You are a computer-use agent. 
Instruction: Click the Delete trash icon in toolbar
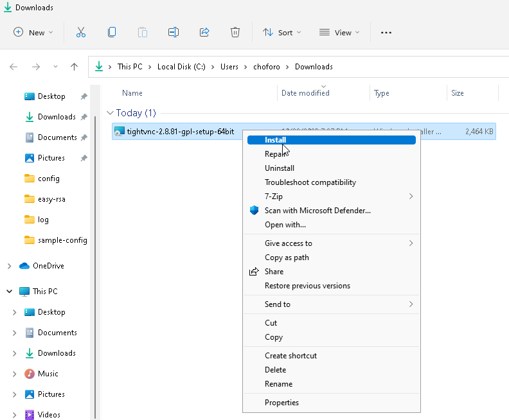coord(235,33)
